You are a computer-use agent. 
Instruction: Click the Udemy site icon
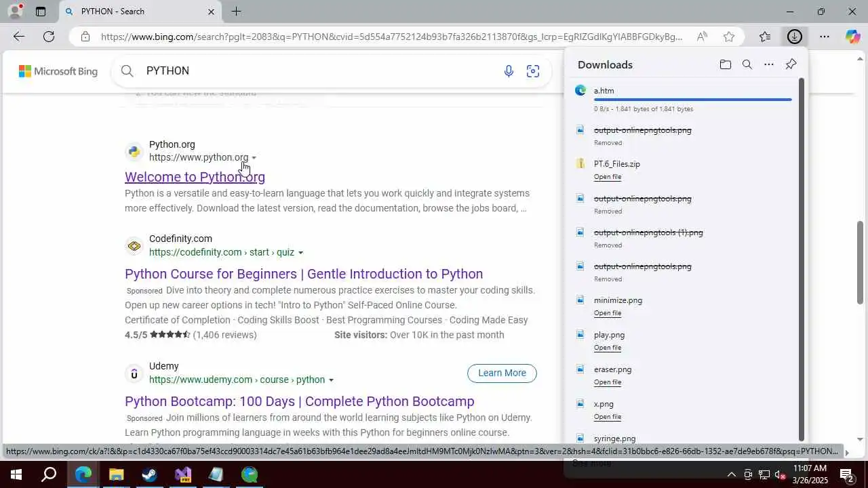click(134, 373)
